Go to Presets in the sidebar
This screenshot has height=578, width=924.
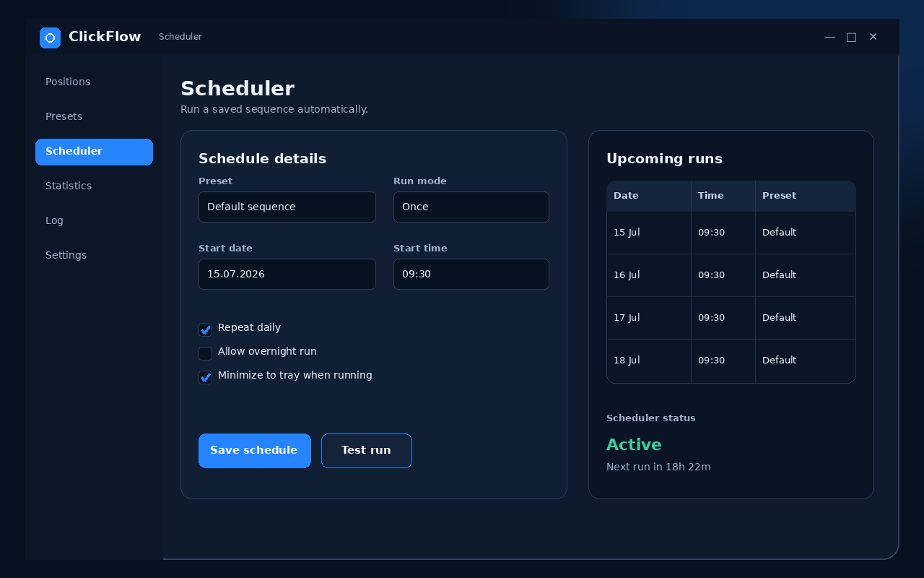click(94, 116)
